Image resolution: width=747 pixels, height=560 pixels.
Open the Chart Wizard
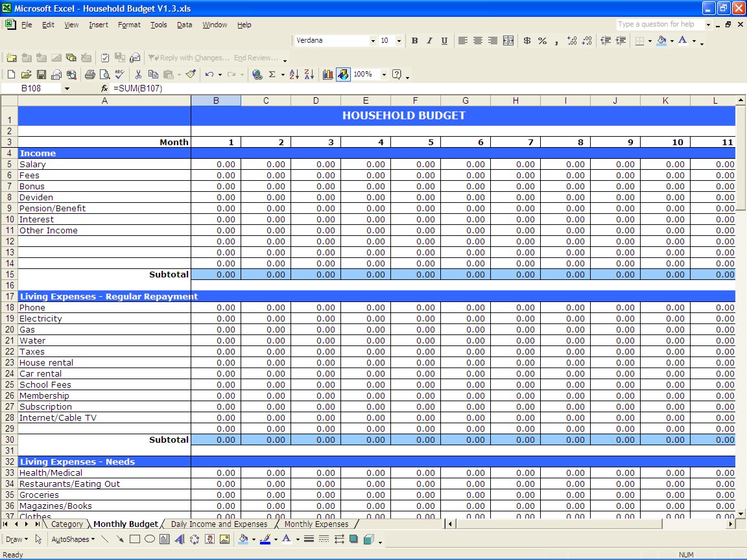click(x=328, y=74)
